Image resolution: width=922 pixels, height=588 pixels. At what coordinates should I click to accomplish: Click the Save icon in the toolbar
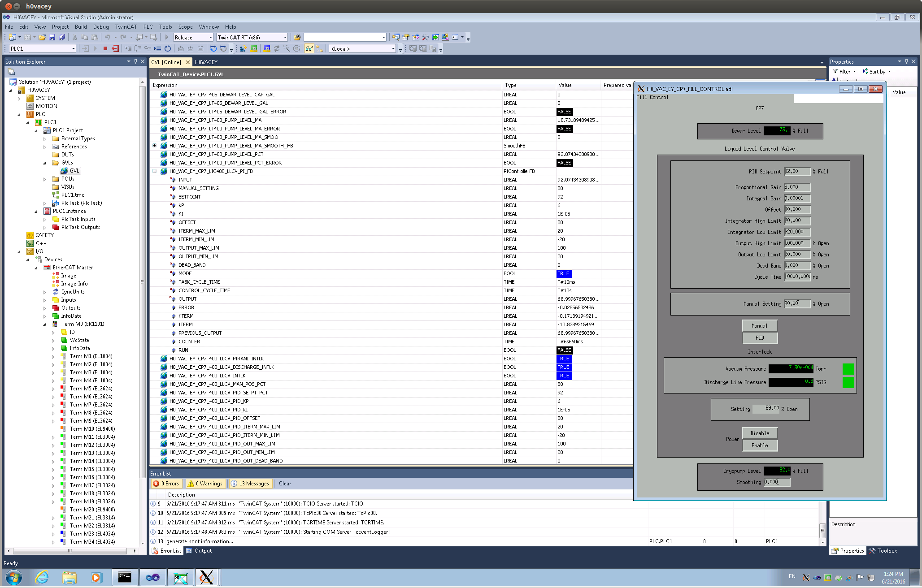[x=52, y=37]
